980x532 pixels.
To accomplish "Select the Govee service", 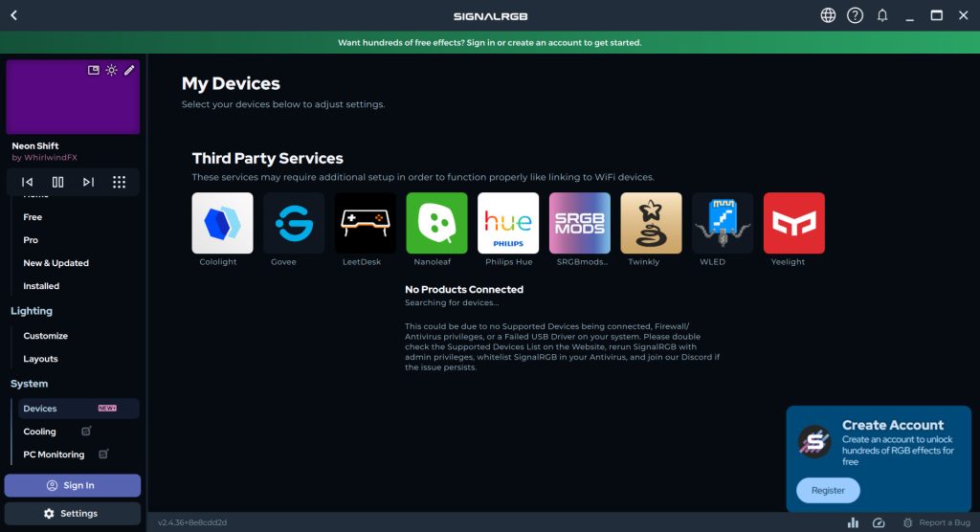I will tap(294, 223).
